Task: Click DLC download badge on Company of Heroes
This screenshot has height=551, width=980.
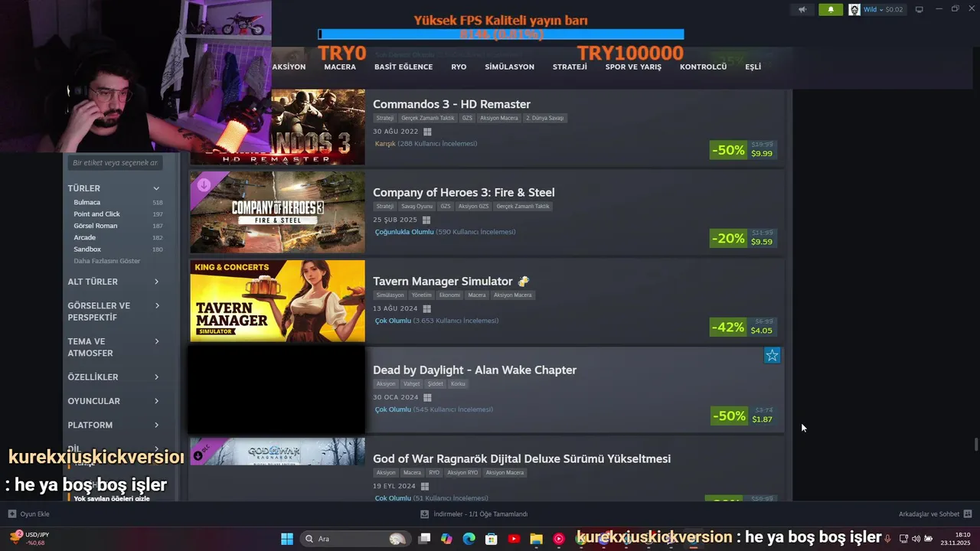Action: click(204, 184)
